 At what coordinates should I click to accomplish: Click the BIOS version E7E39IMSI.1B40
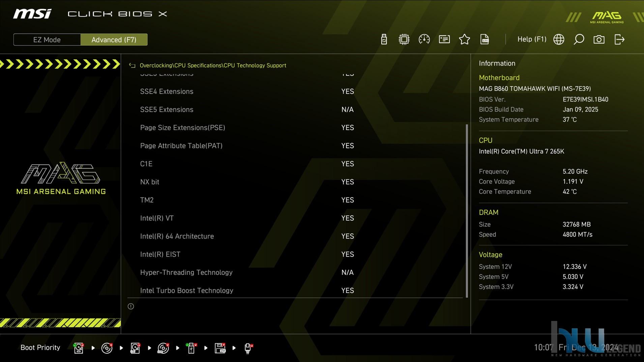coord(585,99)
